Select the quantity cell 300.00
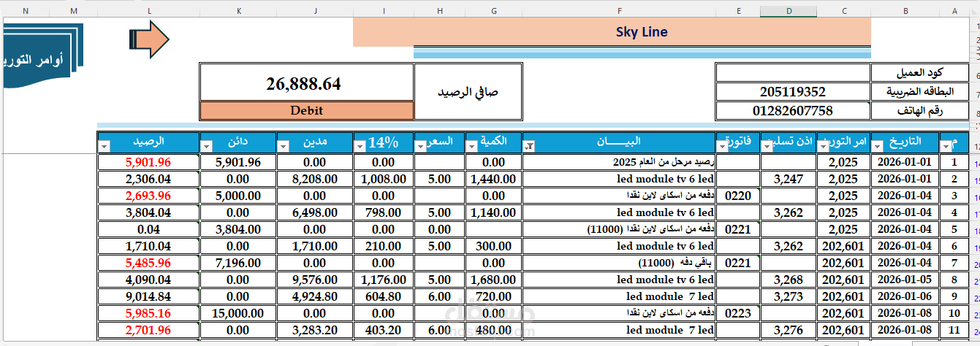This screenshot has width=980, height=346. [493, 246]
